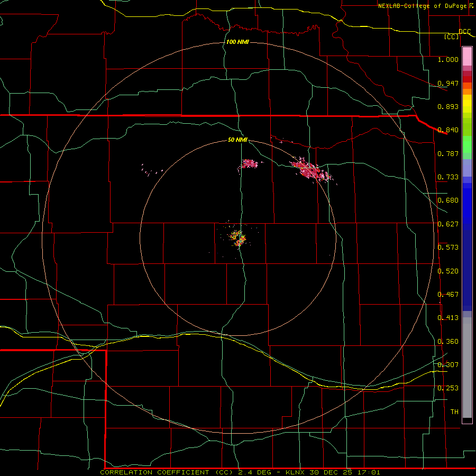Viewport: 476px width, 476px height.
Task: Click the 0.573 scale value
Action: pos(448,248)
